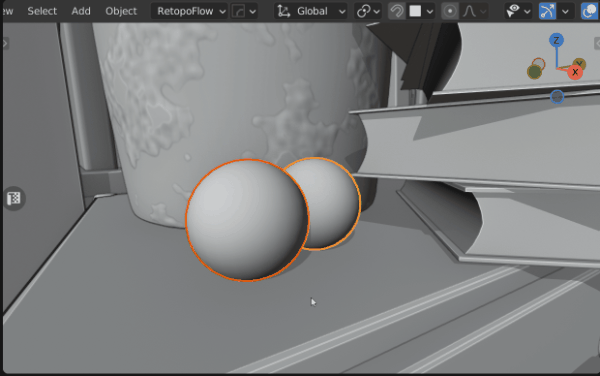The height and width of the screenshot is (376, 600).
Task: Click the red-outlined negative X gizmo circle
Action: click(539, 63)
